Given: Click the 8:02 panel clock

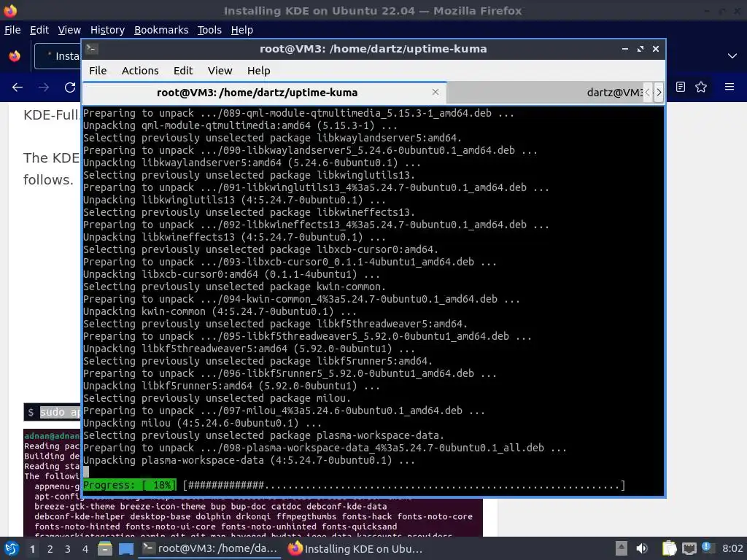Looking at the screenshot, I should coord(732,548).
